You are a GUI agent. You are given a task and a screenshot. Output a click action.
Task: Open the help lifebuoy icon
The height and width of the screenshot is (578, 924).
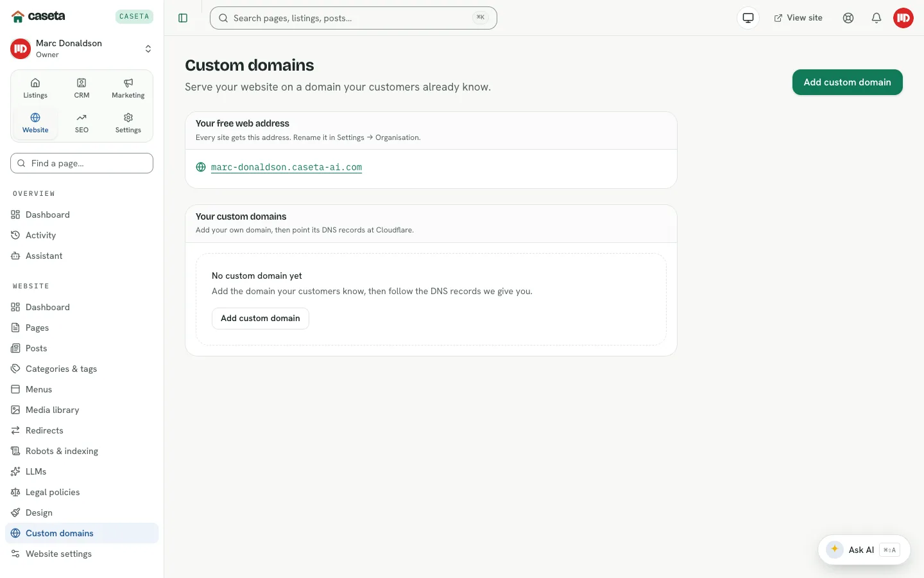(848, 18)
